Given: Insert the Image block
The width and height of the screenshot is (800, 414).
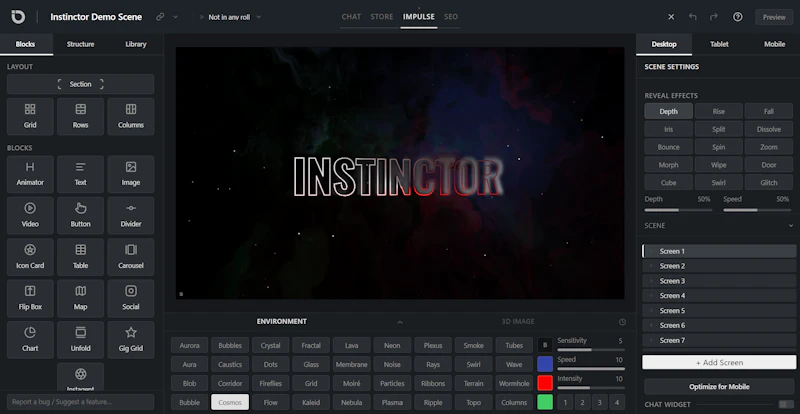Looking at the screenshot, I should pyautogui.click(x=131, y=174).
